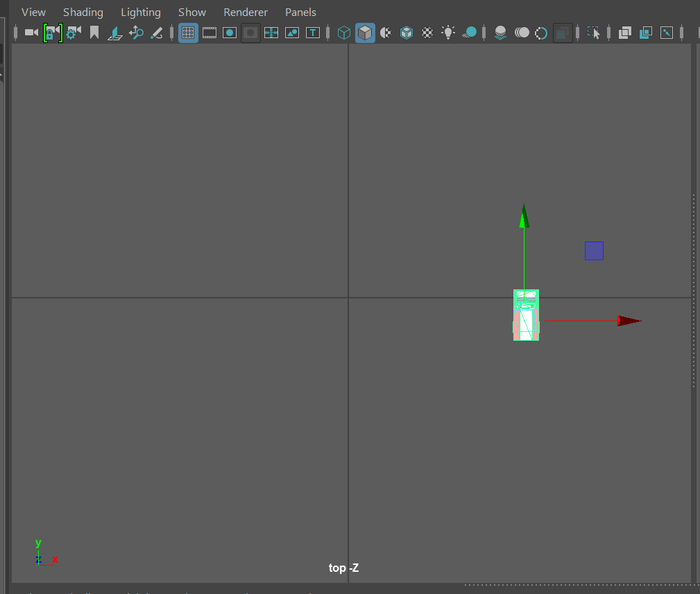Open Camera Attributes gear icon
This screenshot has height=594, width=700.
point(74,33)
